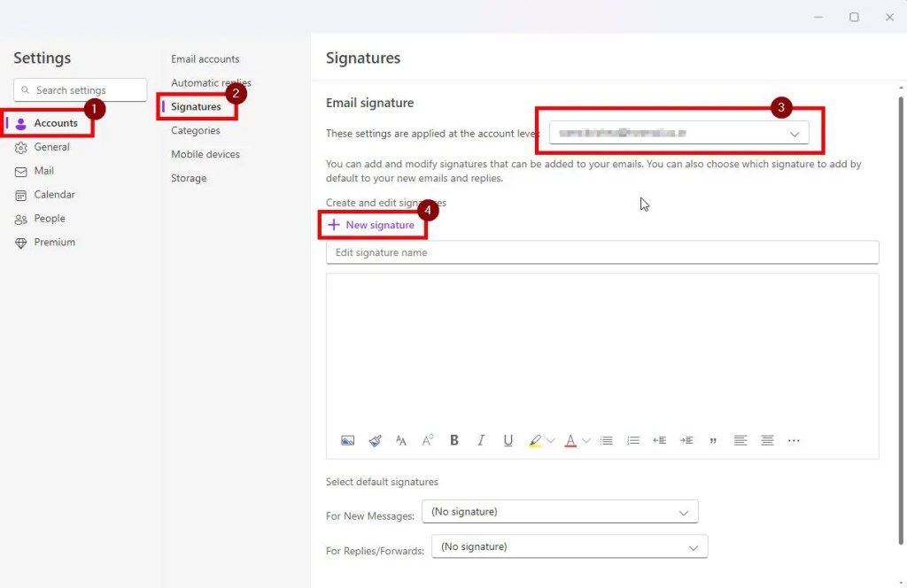Image resolution: width=907 pixels, height=588 pixels.
Task: Toggle bold formatting in the signature editor
Action: tap(454, 440)
